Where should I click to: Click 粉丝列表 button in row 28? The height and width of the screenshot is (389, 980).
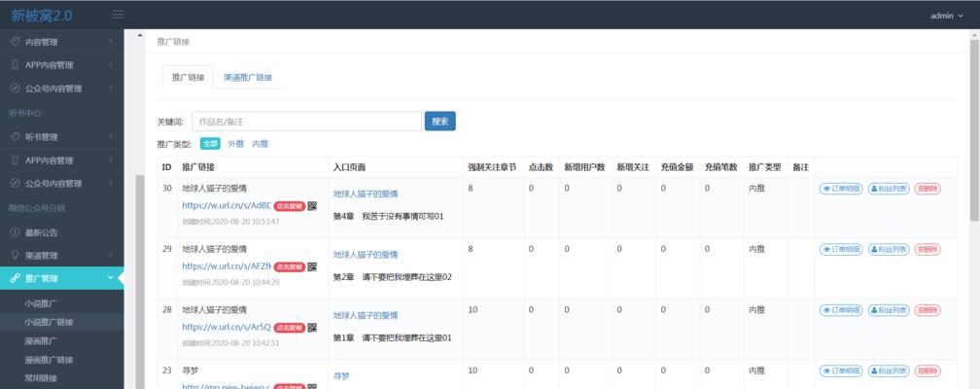pyautogui.click(x=889, y=309)
